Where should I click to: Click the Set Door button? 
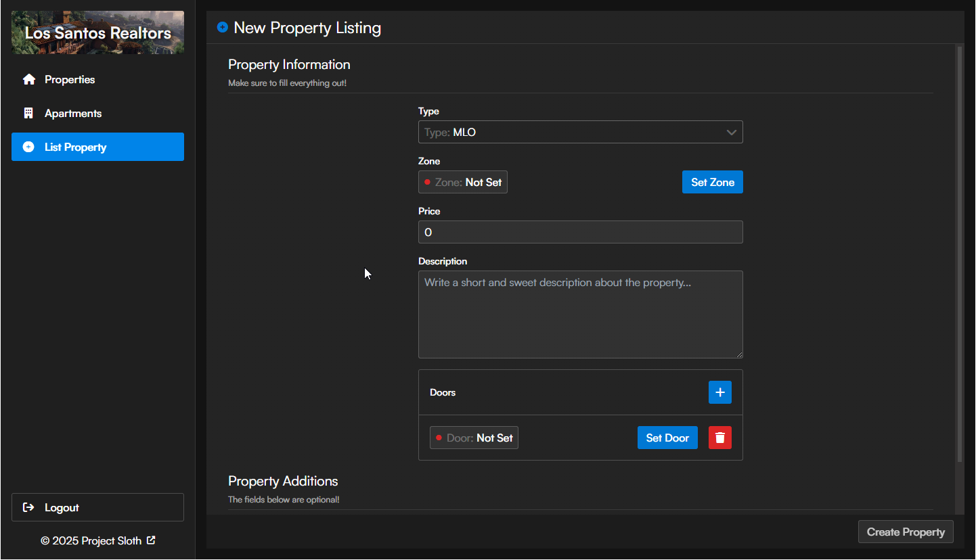667,438
